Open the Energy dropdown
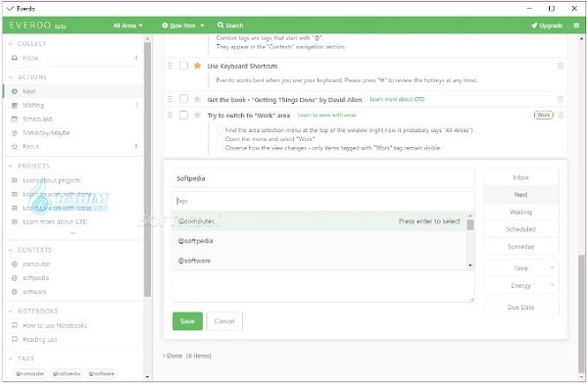 [x=521, y=285]
